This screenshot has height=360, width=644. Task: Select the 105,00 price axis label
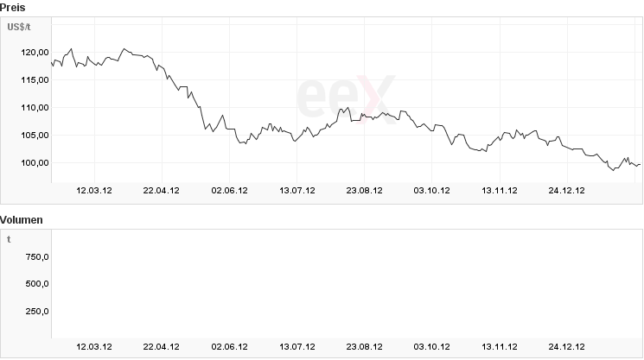tap(34, 136)
